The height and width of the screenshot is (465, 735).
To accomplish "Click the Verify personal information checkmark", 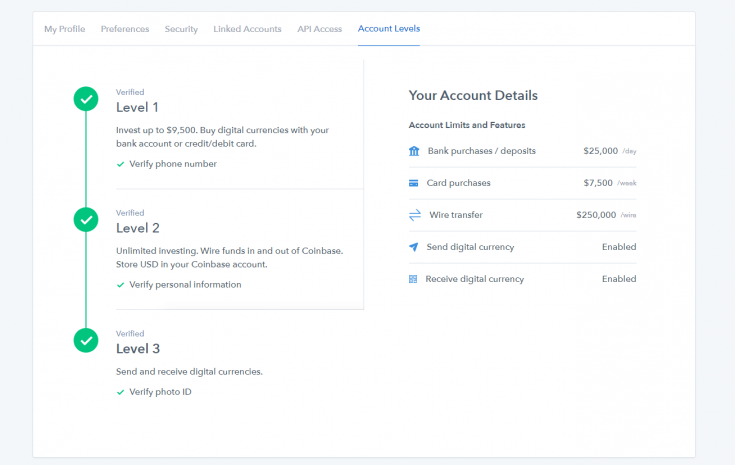I will (120, 285).
